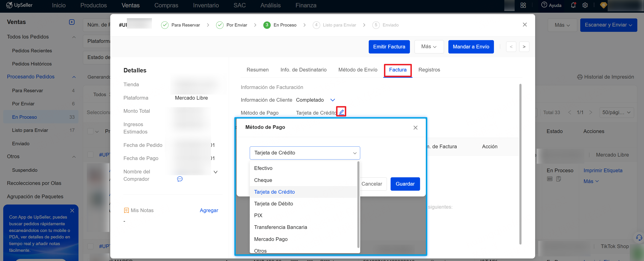The image size is (644, 261).
Task: Choose PIX payment option
Action: (304, 215)
